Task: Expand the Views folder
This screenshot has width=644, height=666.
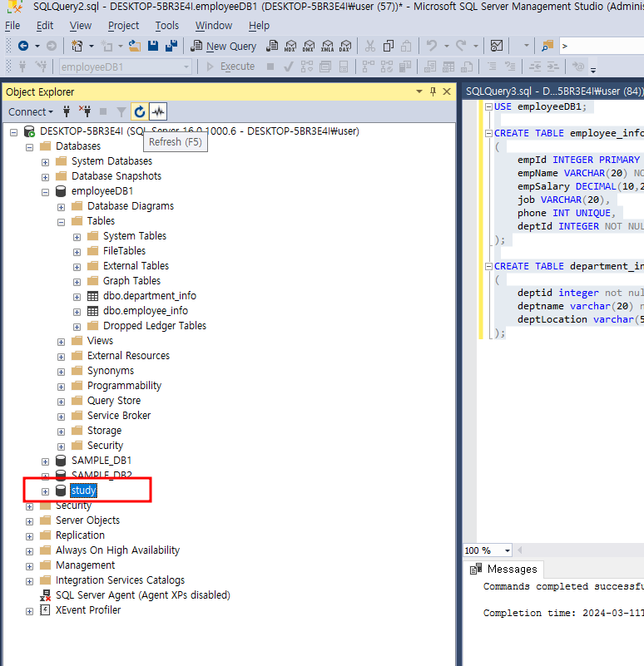Action: pyautogui.click(x=62, y=342)
